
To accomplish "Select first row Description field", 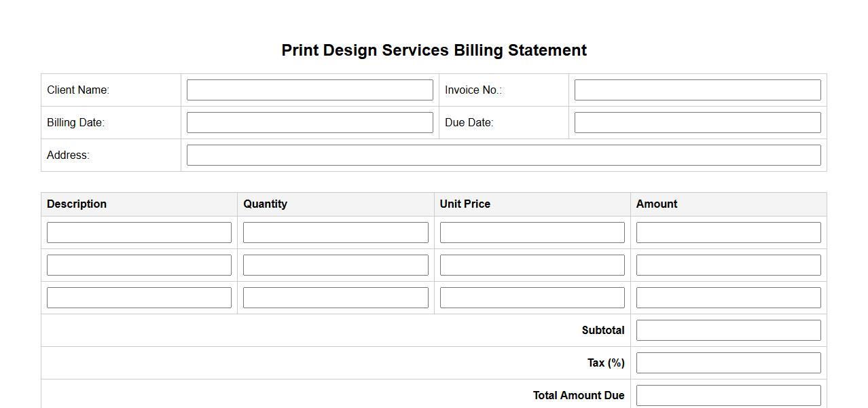I will pos(139,233).
